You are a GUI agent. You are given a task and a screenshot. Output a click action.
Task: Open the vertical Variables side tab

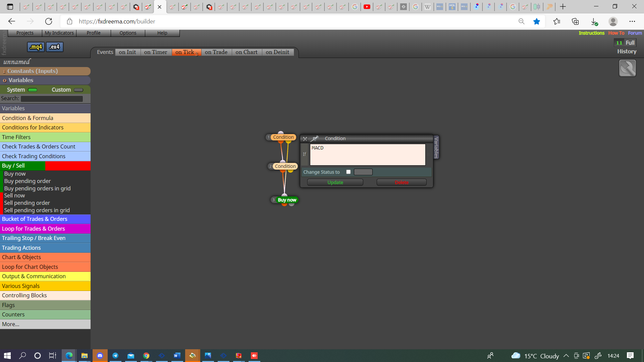point(436,147)
